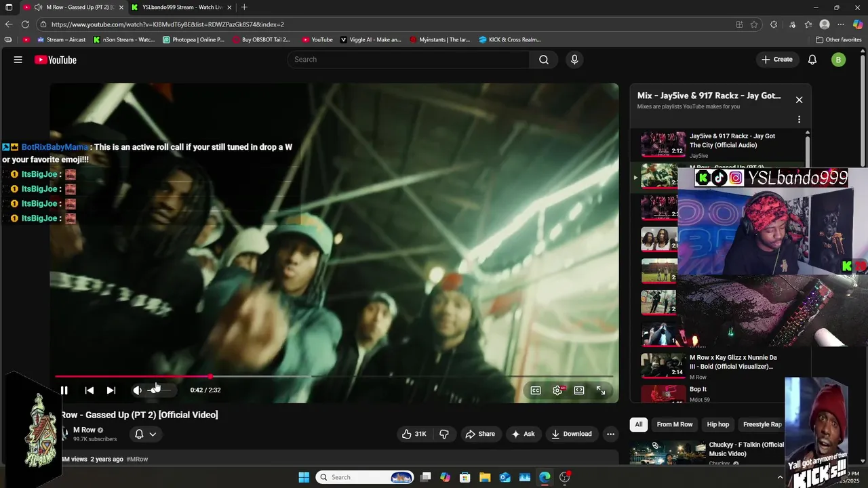The height and width of the screenshot is (488, 868).
Task: Run the search with the magnifier button
Action: [x=544, y=60]
